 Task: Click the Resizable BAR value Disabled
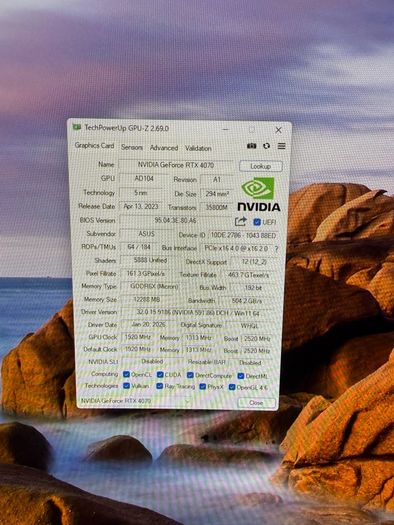[x=250, y=363]
